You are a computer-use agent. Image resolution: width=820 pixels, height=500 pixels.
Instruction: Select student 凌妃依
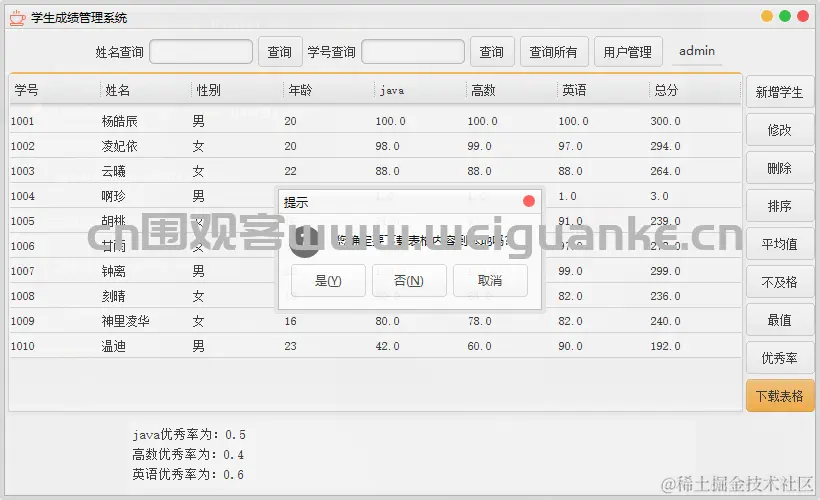pos(120,146)
